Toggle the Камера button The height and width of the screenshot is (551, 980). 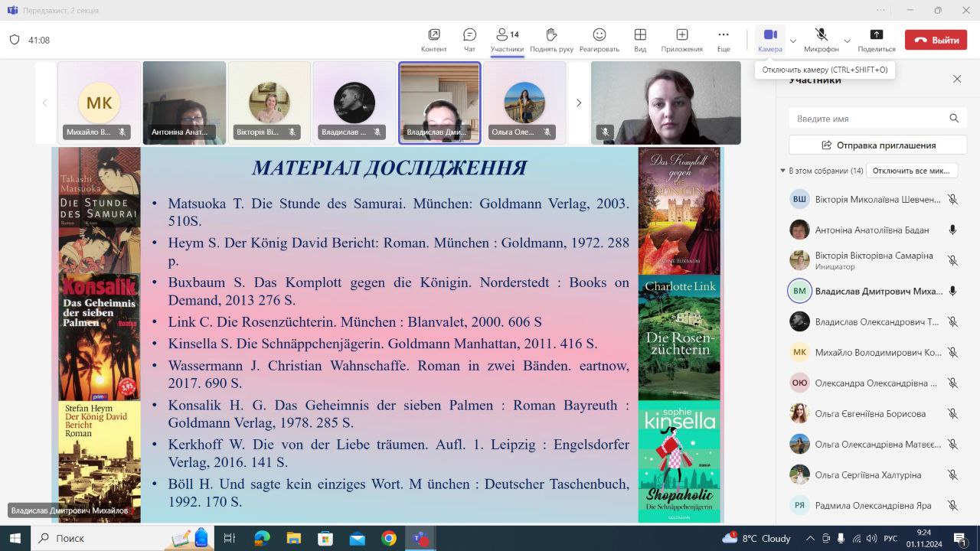point(770,40)
